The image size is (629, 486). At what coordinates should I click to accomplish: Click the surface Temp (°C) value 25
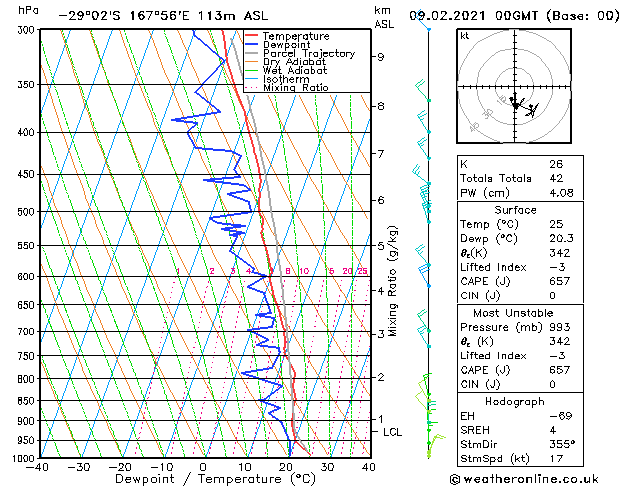556,224
